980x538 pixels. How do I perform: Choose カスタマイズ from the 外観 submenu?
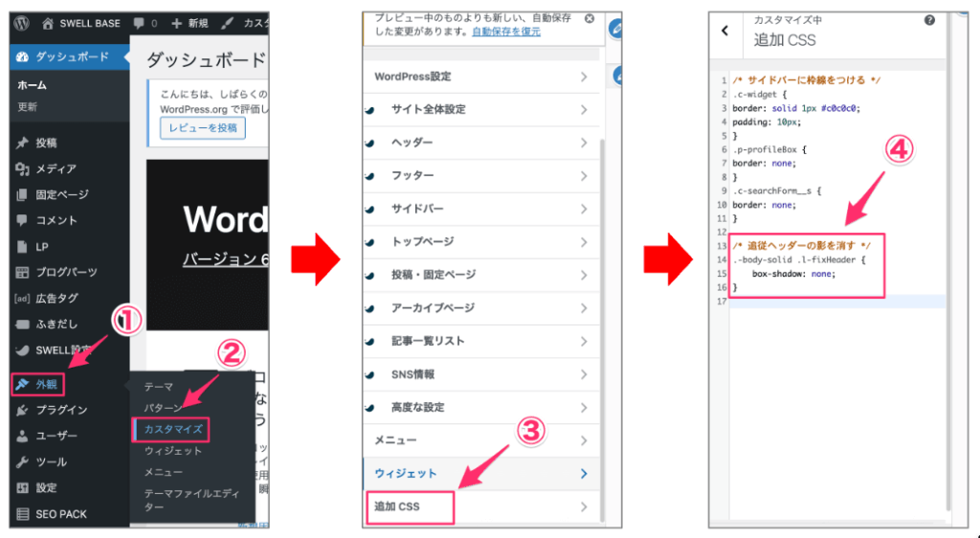pyautogui.click(x=172, y=428)
